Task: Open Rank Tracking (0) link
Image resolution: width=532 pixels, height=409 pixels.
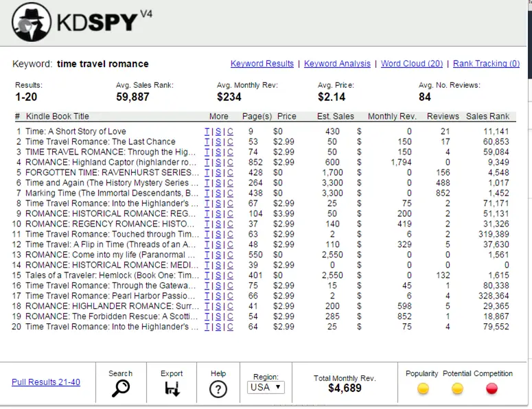Action: [x=486, y=64]
